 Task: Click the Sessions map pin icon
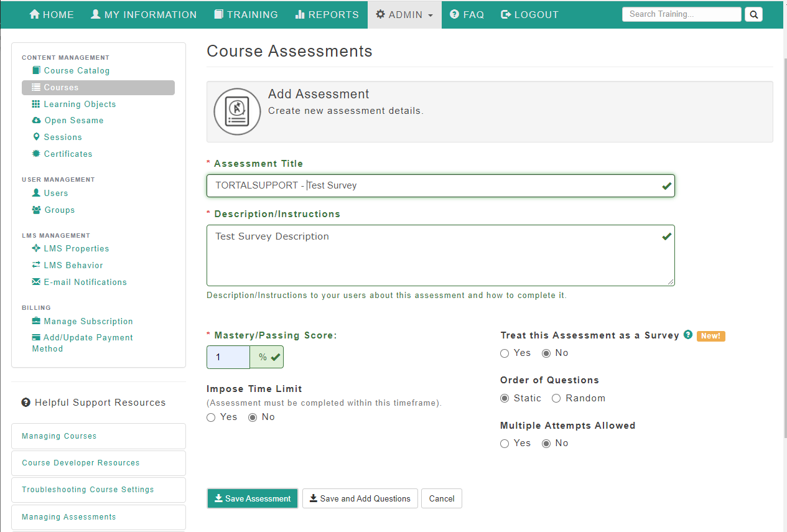pos(36,137)
